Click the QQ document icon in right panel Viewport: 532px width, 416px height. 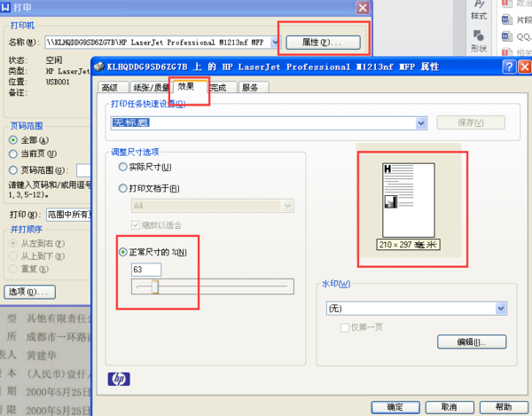tap(507, 36)
